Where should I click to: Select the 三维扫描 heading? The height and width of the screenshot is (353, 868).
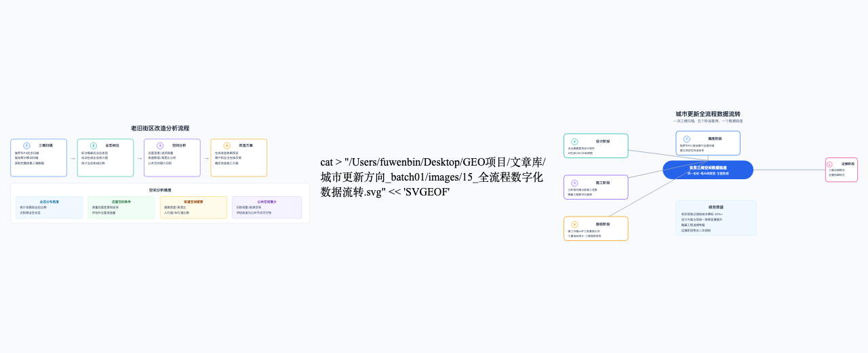(x=45, y=145)
